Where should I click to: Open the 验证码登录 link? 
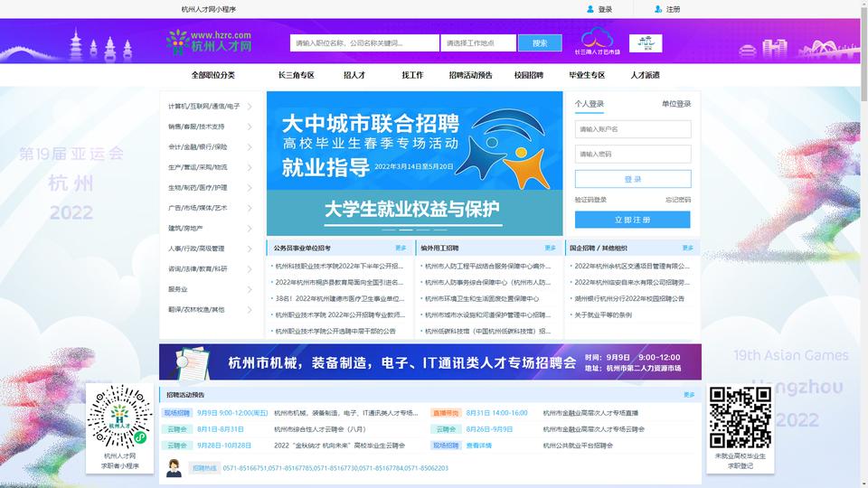click(590, 200)
